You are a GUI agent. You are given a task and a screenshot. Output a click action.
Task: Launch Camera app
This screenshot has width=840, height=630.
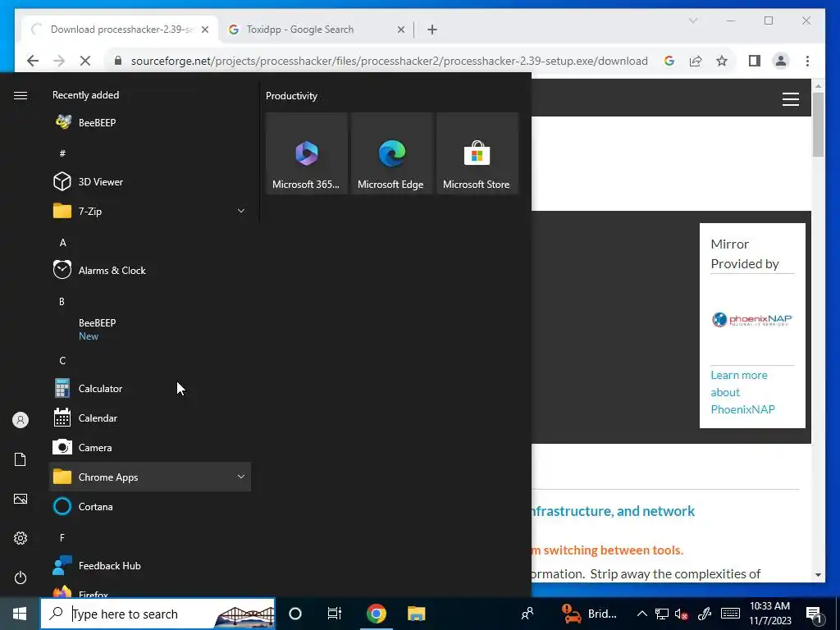pyautogui.click(x=150, y=447)
